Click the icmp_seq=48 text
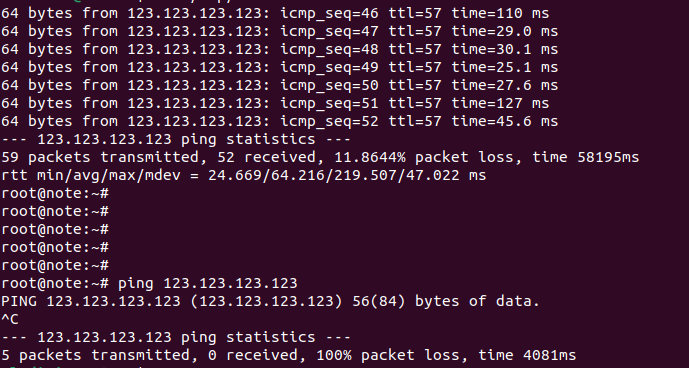The height and width of the screenshot is (368, 689). point(329,50)
